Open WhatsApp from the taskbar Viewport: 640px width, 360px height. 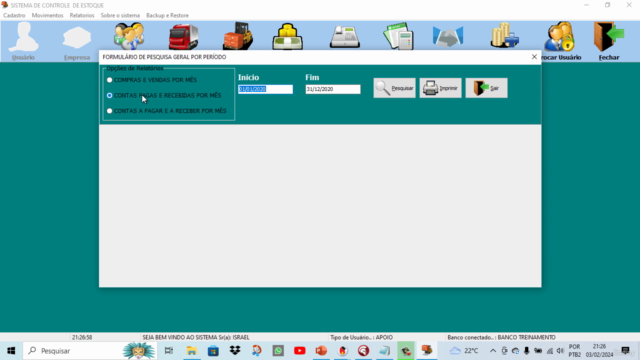click(x=278, y=351)
